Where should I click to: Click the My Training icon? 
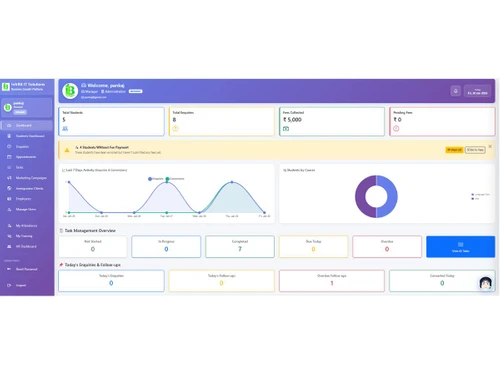coord(9,236)
